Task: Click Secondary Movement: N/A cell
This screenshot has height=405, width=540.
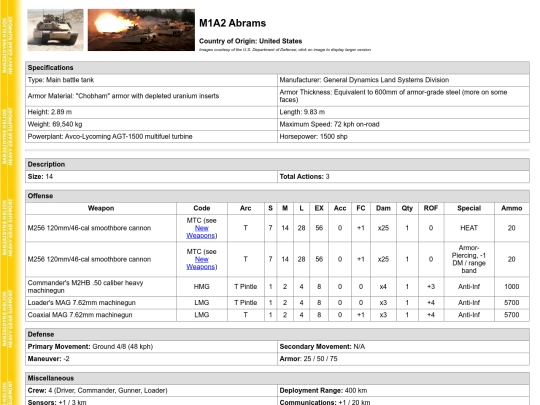Action: pyautogui.click(x=403, y=347)
